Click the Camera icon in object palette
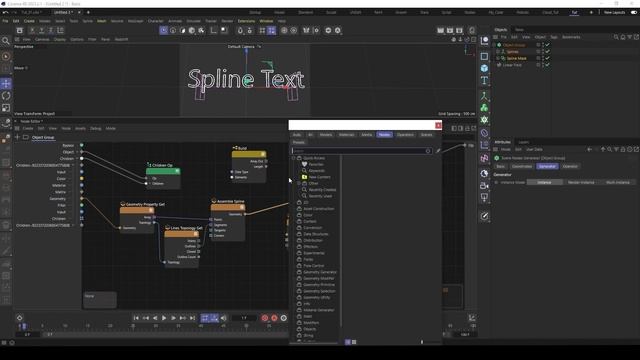 coord(484,186)
